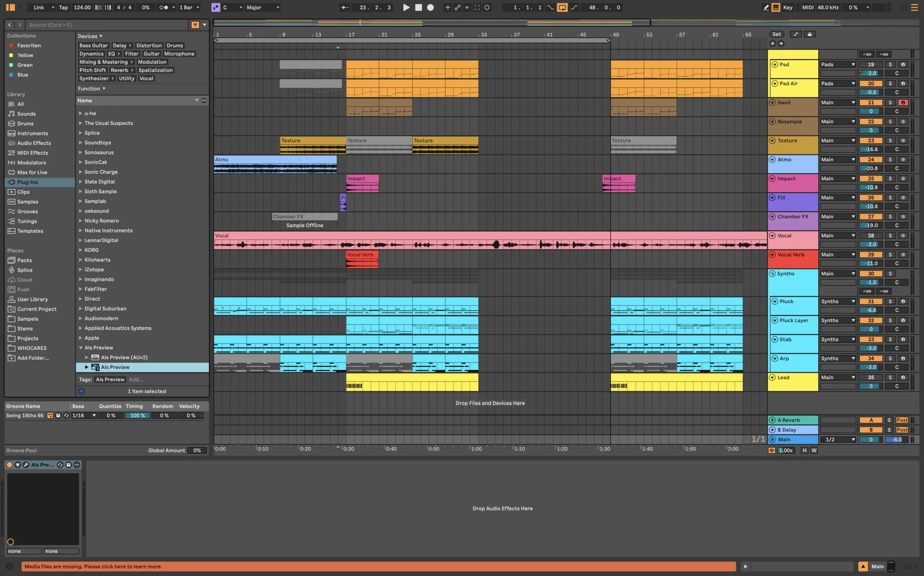
Task: Arm the Arrangement Record button
Action: [x=431, y=7]
